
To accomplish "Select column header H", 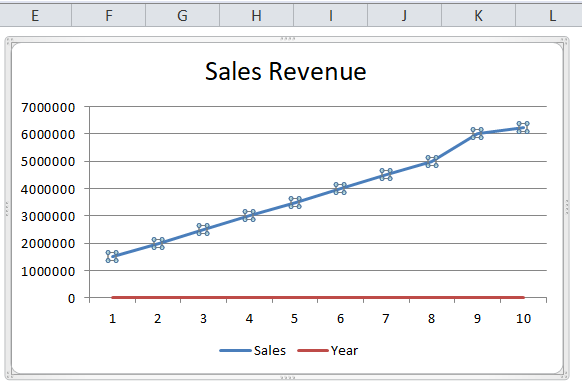I will coord(256,16).
